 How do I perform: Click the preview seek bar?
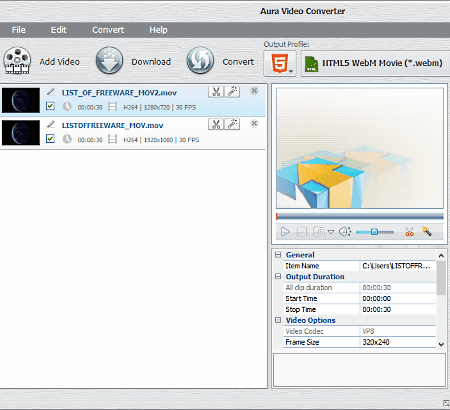360,217
